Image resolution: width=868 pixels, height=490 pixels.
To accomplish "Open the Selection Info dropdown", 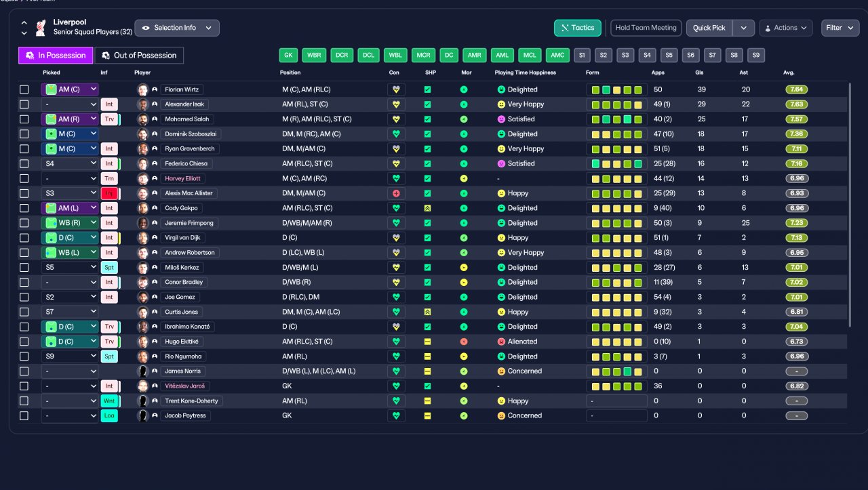I will (x=177, y=28).
